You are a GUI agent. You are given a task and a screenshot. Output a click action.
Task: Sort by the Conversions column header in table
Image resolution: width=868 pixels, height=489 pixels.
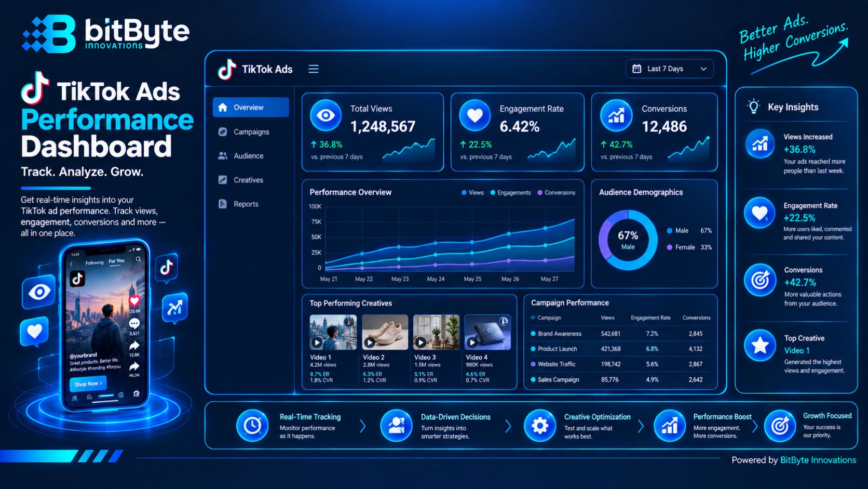696,318
